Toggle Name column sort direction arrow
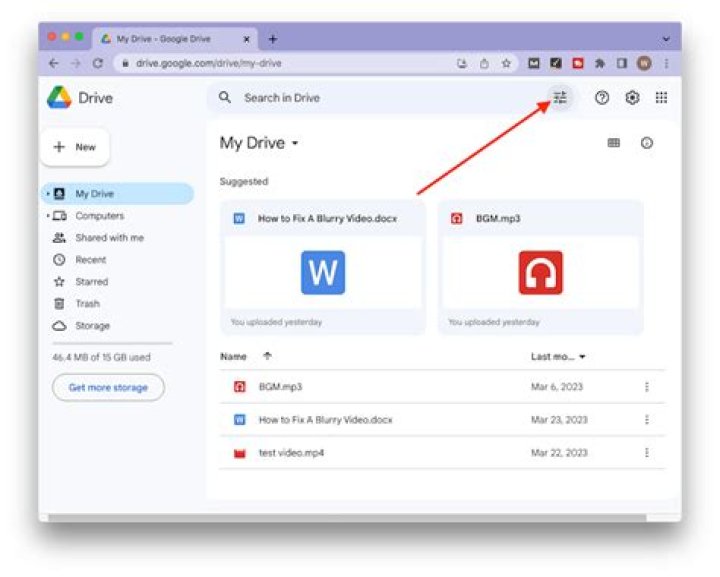 coord(267,356)
